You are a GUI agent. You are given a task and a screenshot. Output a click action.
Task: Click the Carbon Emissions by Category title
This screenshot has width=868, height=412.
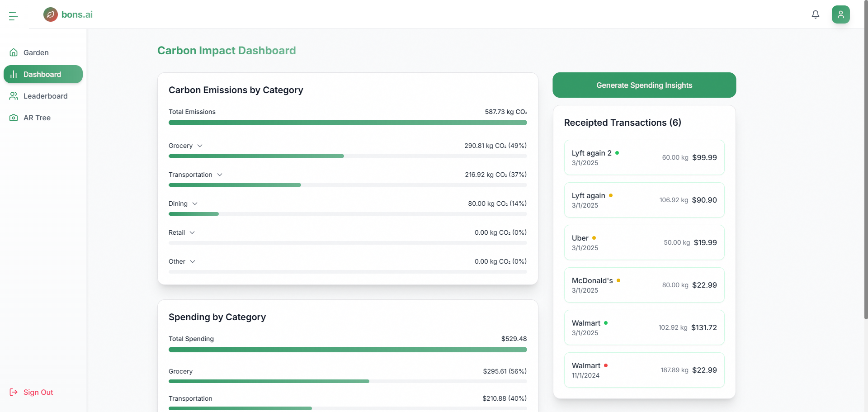(236, 90)
